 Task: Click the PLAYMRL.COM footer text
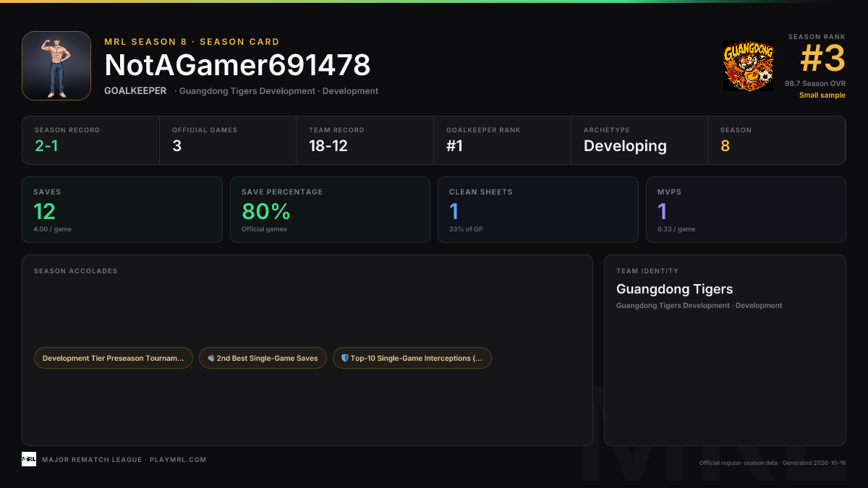[178, 460]
